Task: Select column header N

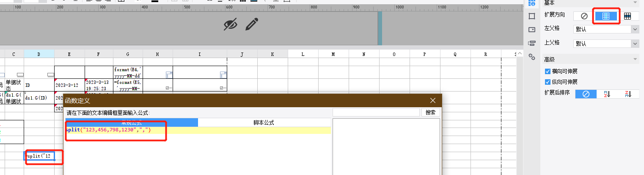Action: [364, 54]
